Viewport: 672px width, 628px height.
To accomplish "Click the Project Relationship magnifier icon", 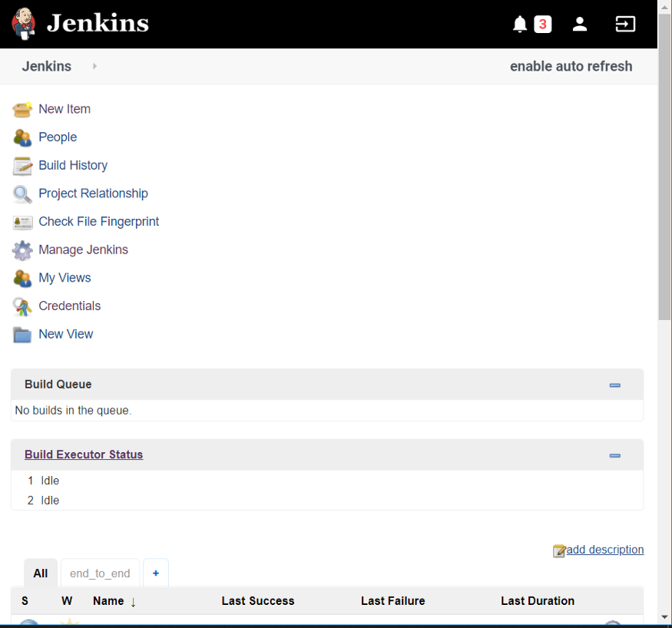I will tap(22, 193).
